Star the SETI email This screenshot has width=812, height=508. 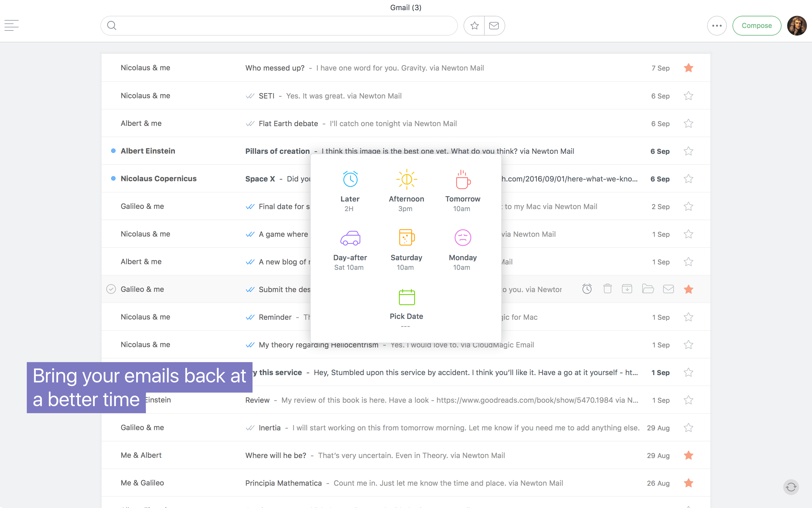click(x=689, y=96)
